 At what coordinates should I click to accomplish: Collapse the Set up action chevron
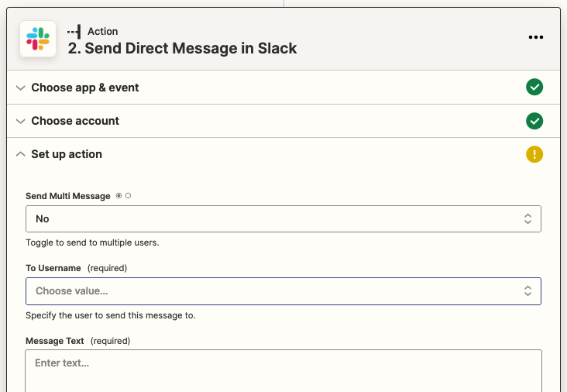click(x=20, y=154)
